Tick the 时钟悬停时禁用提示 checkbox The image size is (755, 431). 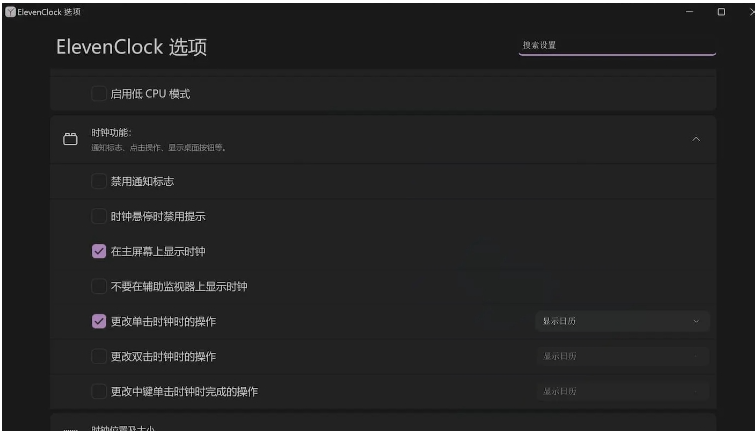pos(98,217)
